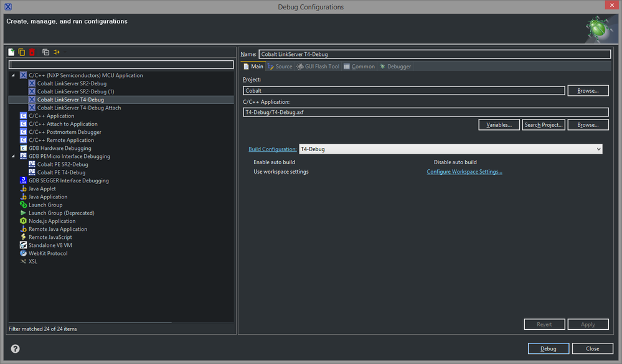Click Browse below the C/C++ Application field
This screenshot has height=364, width=622.
588,125
